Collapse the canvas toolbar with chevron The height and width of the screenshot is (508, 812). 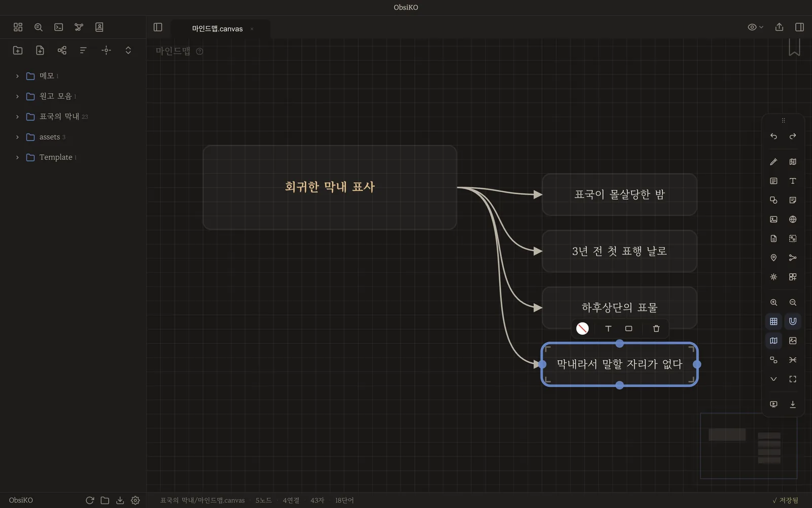point(773,379)
